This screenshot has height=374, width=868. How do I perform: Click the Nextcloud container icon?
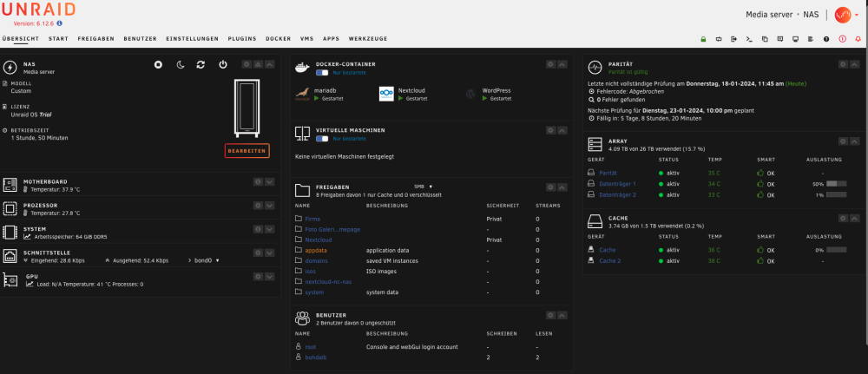point(386,94)
